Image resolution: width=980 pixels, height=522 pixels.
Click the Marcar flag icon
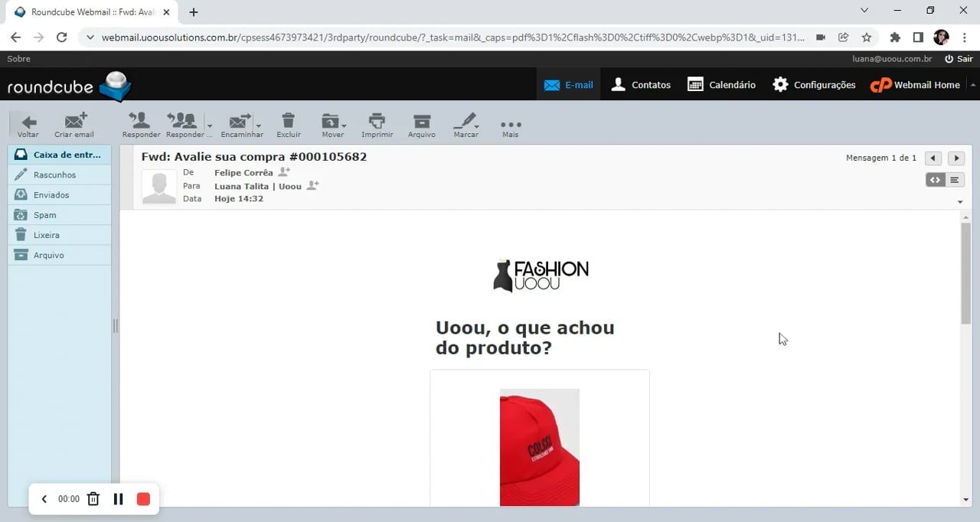pyautogui.click(x=464, y=120)
